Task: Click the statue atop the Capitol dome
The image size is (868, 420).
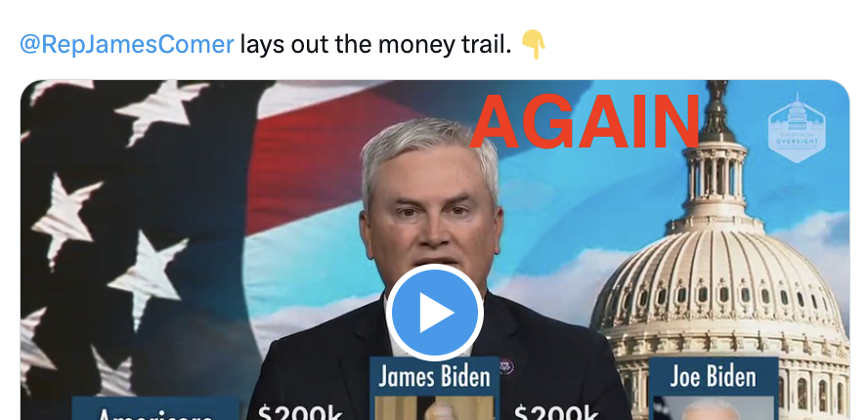Action: [x=718, y=110]
